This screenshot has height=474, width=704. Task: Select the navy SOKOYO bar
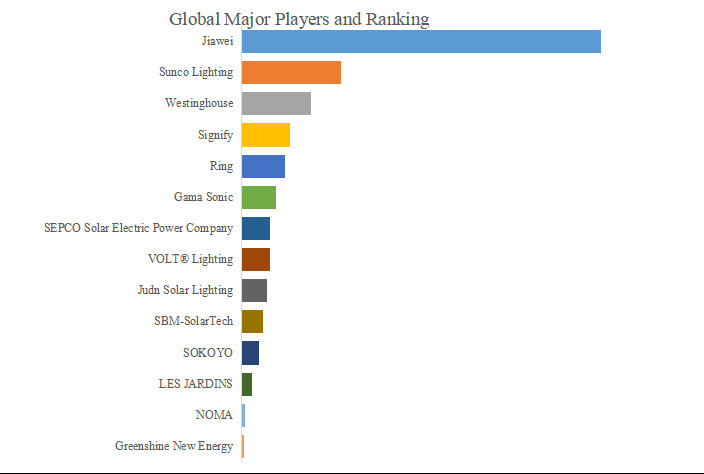pyautogui.click(x=250, y=352)
